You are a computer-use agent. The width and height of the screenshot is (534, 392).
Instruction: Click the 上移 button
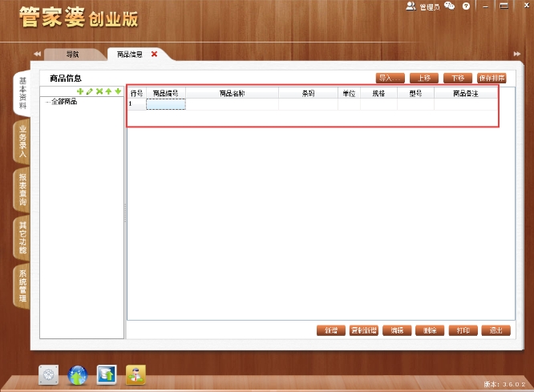click(x=424, y=78)
